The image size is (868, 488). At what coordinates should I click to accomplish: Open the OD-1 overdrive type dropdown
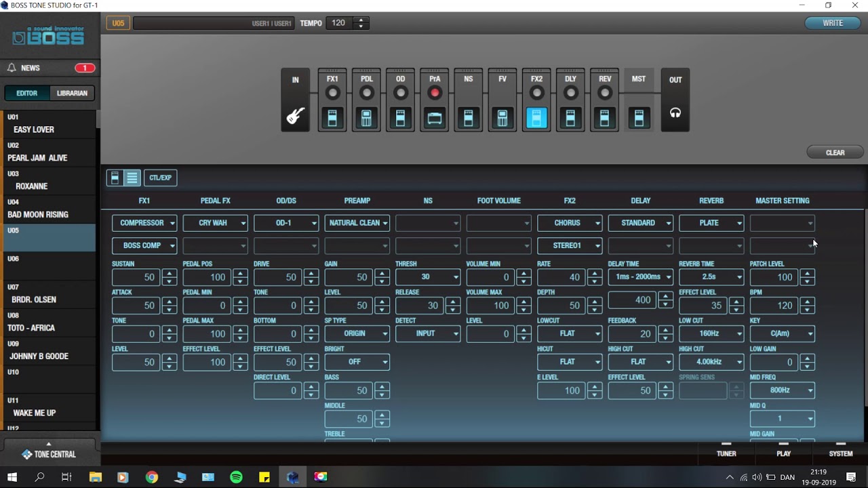pyautogui.click(x=286, y=223)
